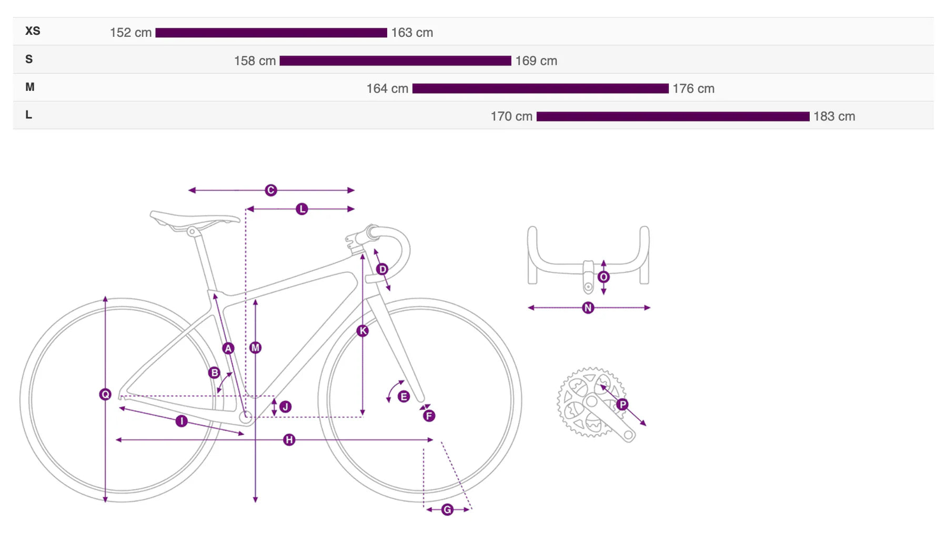The image size is (947, 560).
Task: Click the S size row label
Action: tap(29, 59)
